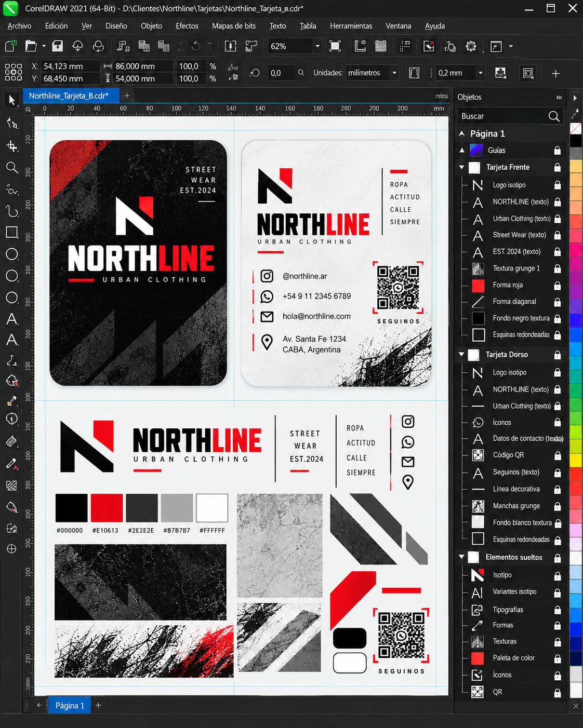The image size is (583, 728).
Task: Select the NORTHLINE (texto) object in Tarjeta Frente
Action: click(511, 202)
